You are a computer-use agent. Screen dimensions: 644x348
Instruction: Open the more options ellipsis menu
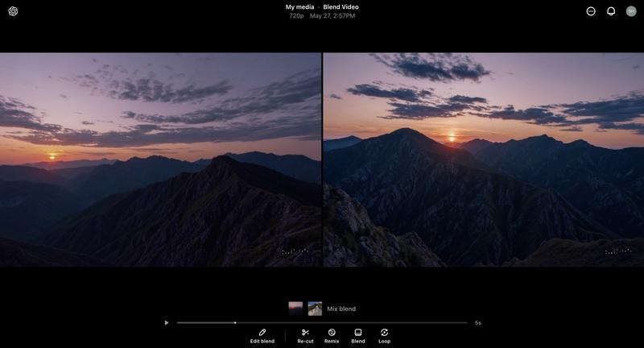tap(591, 11)
